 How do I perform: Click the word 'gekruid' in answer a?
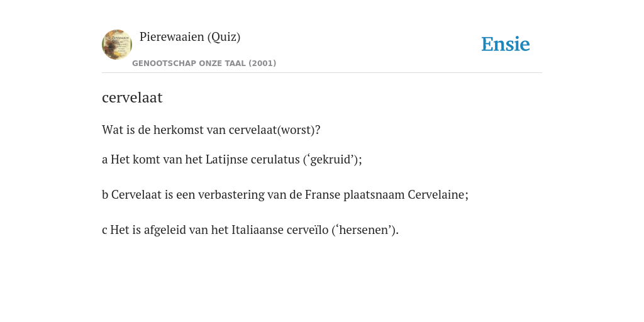[x=332, y=160]
